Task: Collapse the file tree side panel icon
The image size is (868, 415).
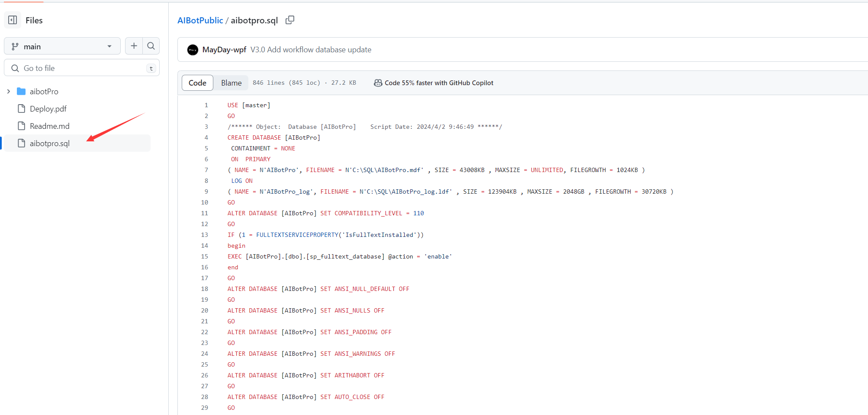Action: click(13, 20)
